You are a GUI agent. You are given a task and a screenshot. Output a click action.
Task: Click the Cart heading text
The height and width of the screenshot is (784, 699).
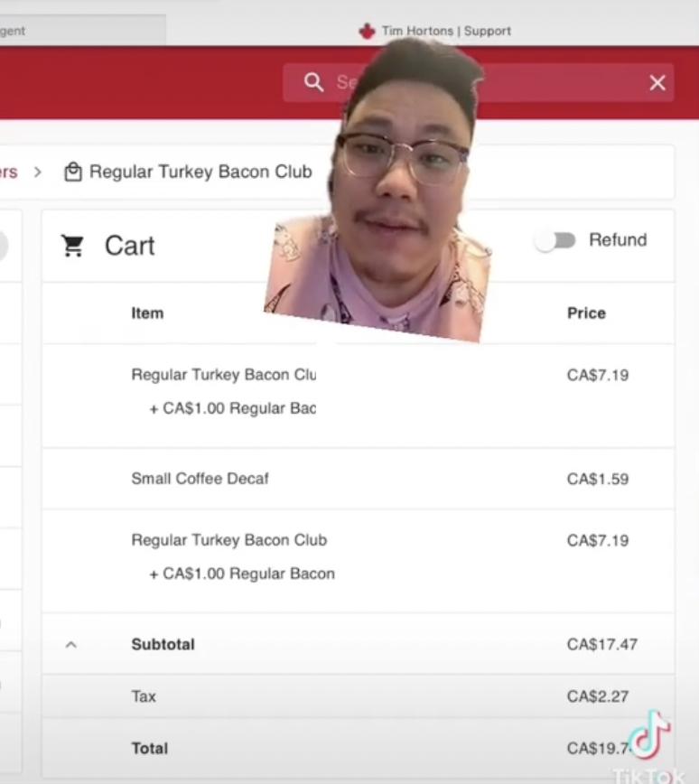[130, 246]
